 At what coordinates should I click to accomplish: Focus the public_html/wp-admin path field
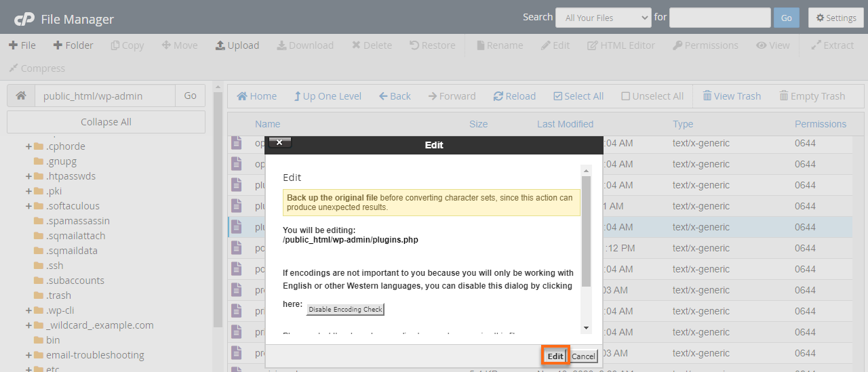point(105,96)
